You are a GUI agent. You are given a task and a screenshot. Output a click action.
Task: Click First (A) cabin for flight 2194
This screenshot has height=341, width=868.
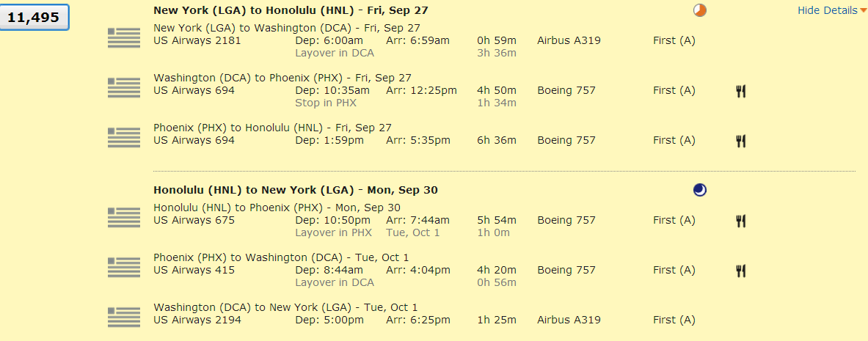(674, 320)
